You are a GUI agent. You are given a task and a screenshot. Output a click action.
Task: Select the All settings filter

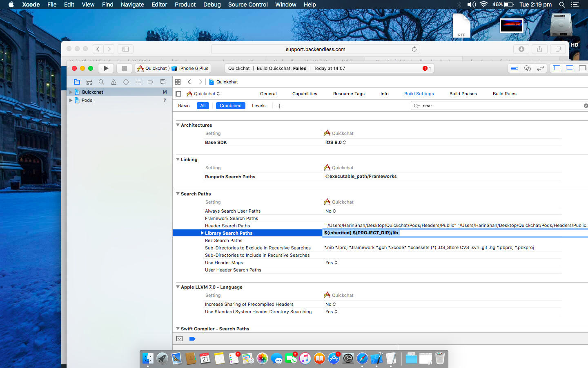(x=203, y=105)
